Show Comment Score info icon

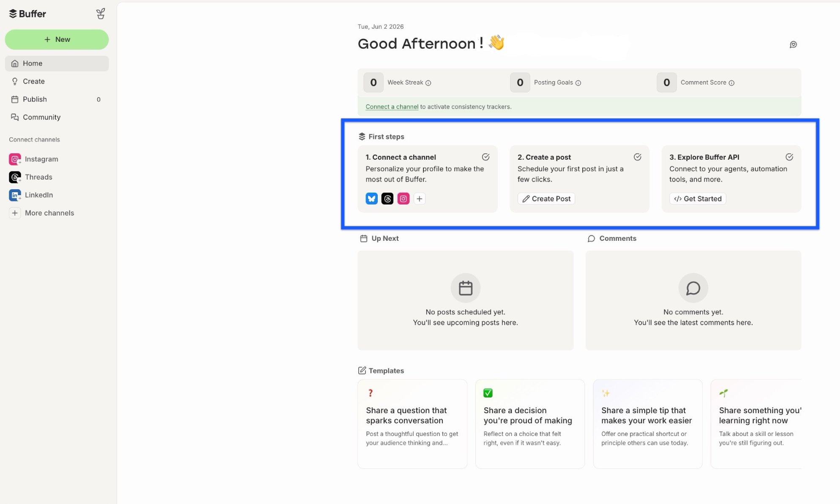coord(731,83)
